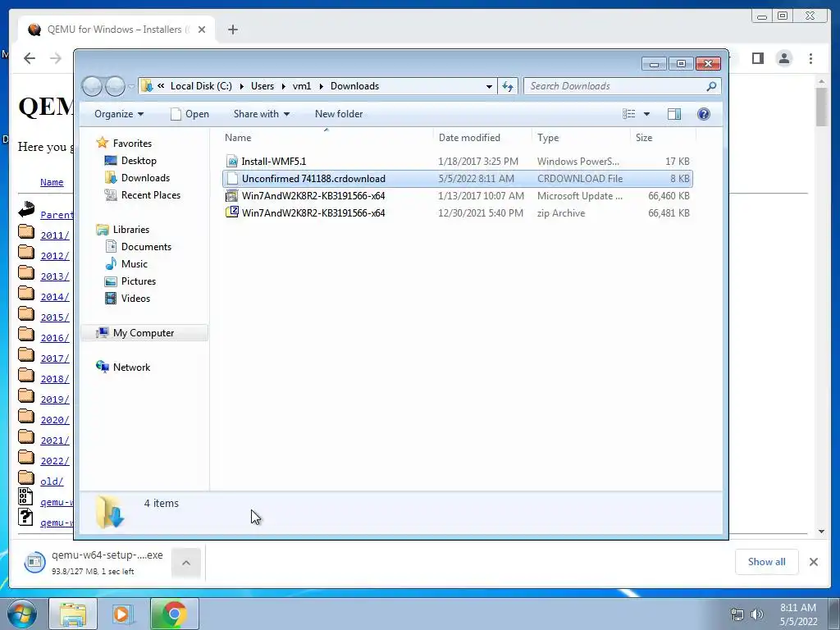
Task: Open the 2019/ directory link
Action: 55,399
